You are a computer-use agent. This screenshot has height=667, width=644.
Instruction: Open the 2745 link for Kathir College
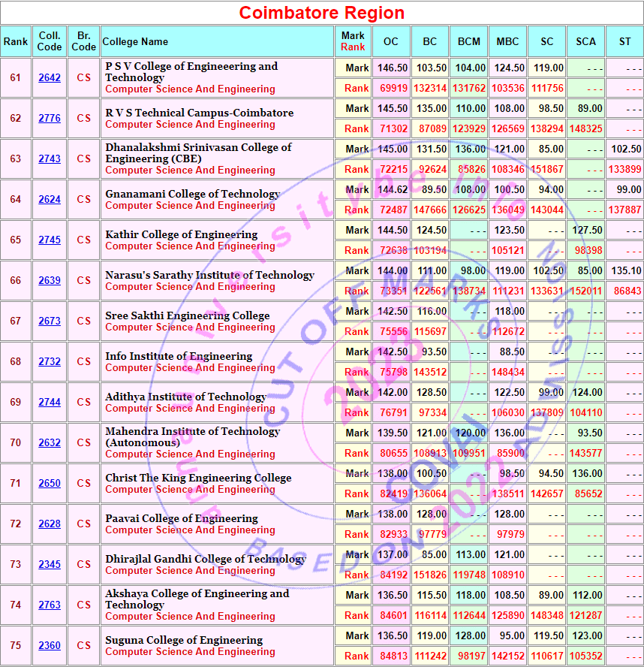click(x=50, y=240)
